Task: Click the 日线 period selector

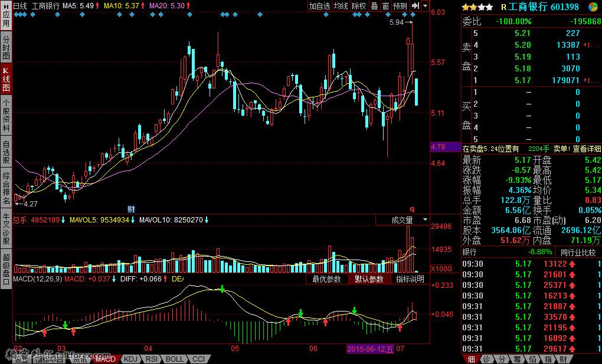Action: coord(20,6)
